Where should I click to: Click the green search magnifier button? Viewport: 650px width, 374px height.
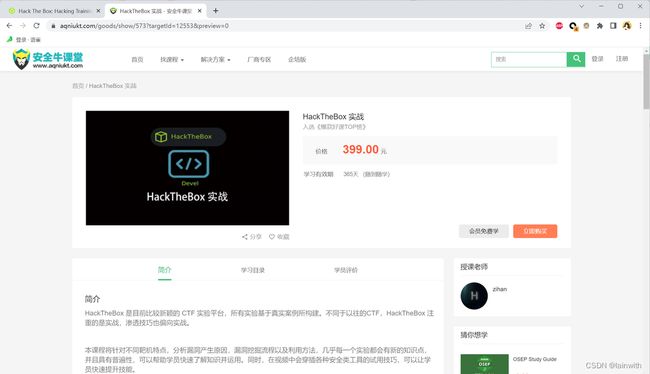(576, 59)
